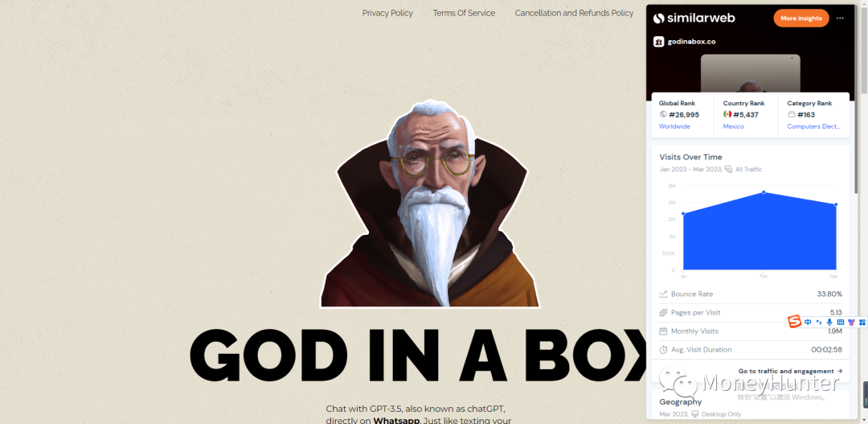Open the Sogou toolbox grid icon
Screen dimensions: 868x424
862,322
